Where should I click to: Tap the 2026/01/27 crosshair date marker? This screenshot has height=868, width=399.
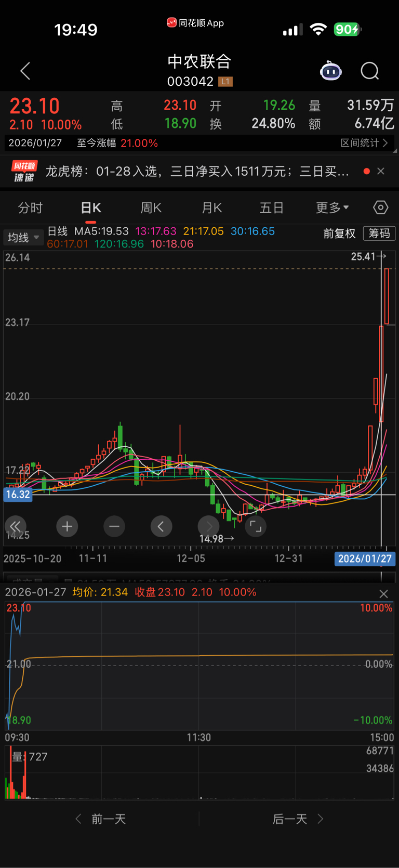365,559
